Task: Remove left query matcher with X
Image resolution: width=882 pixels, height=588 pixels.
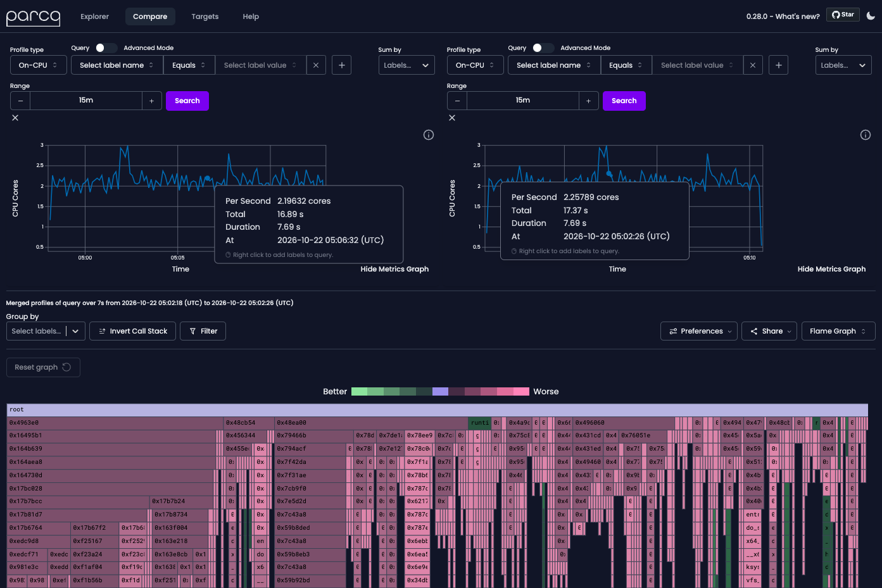Action: [x=316, y=65]
